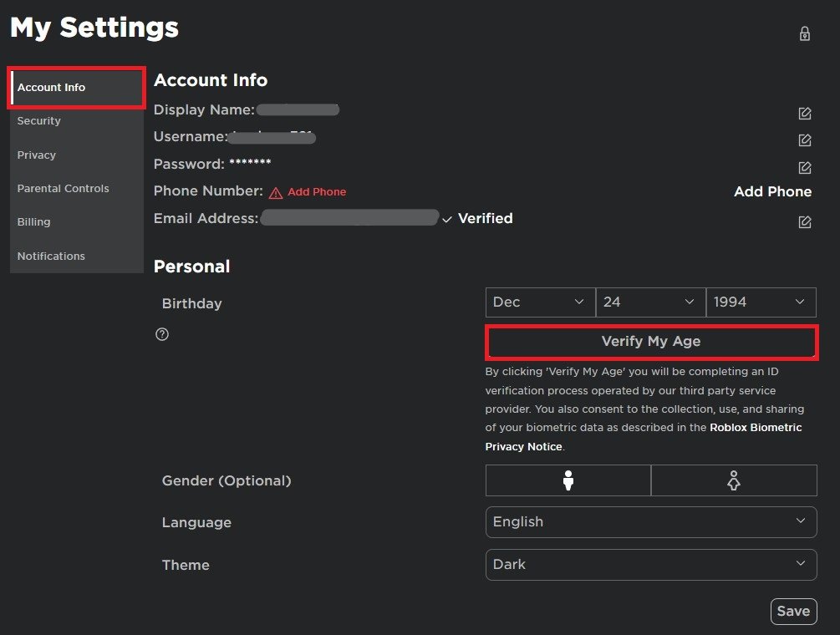Open password editor with pencil icon
The width and height of the screenshot is (840, 635).
tap(805, 168)
